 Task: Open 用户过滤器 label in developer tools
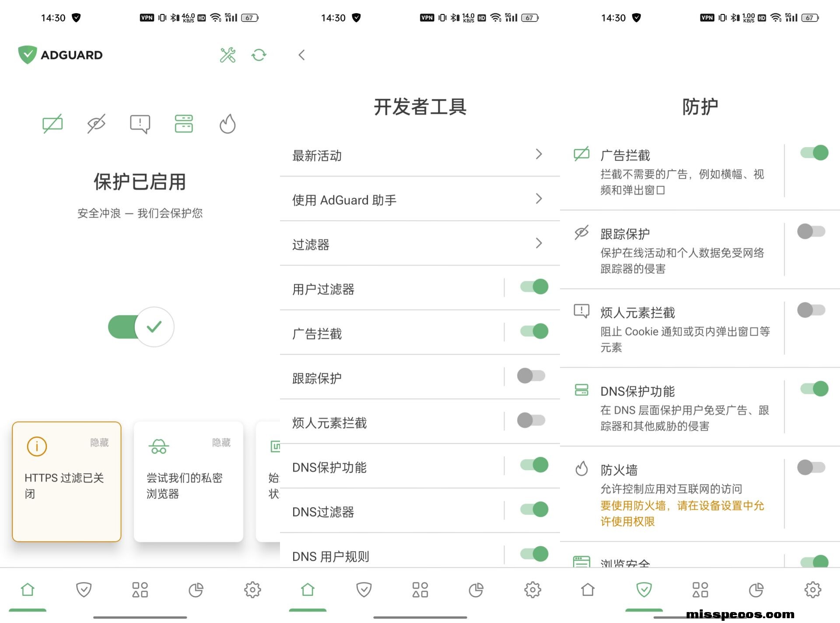(x=323, y=289)
